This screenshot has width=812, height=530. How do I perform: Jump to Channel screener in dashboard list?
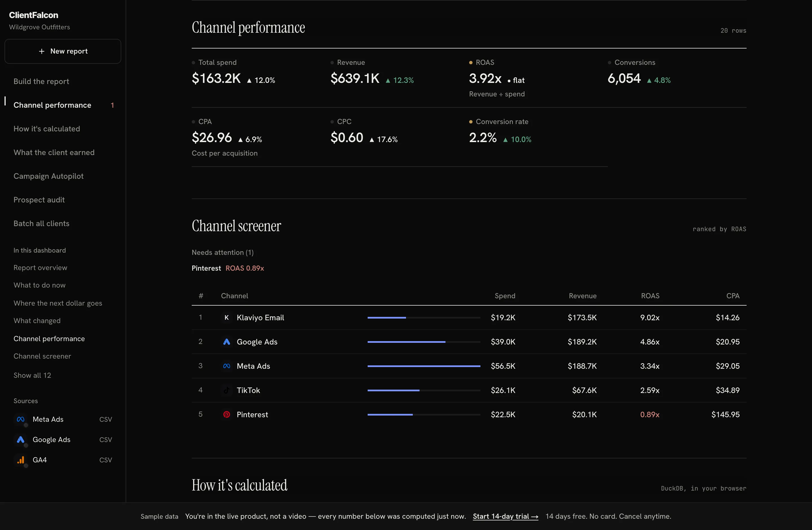[42, 356]
